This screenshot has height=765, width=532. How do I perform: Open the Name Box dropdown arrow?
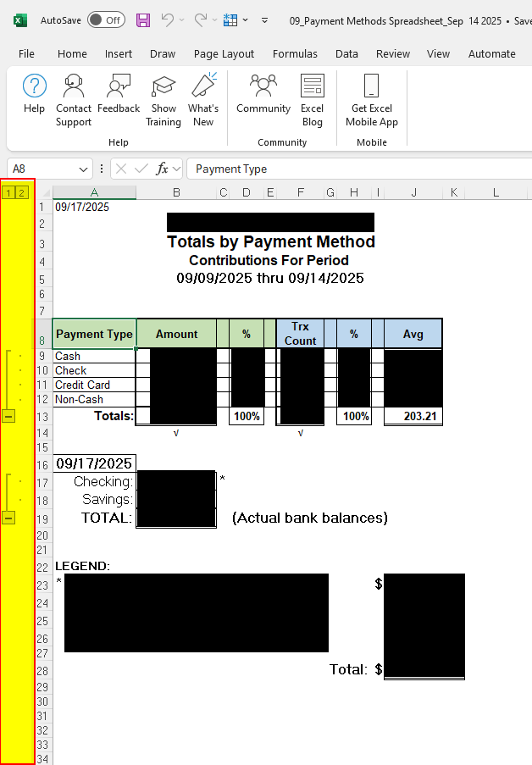click(84, 169)
